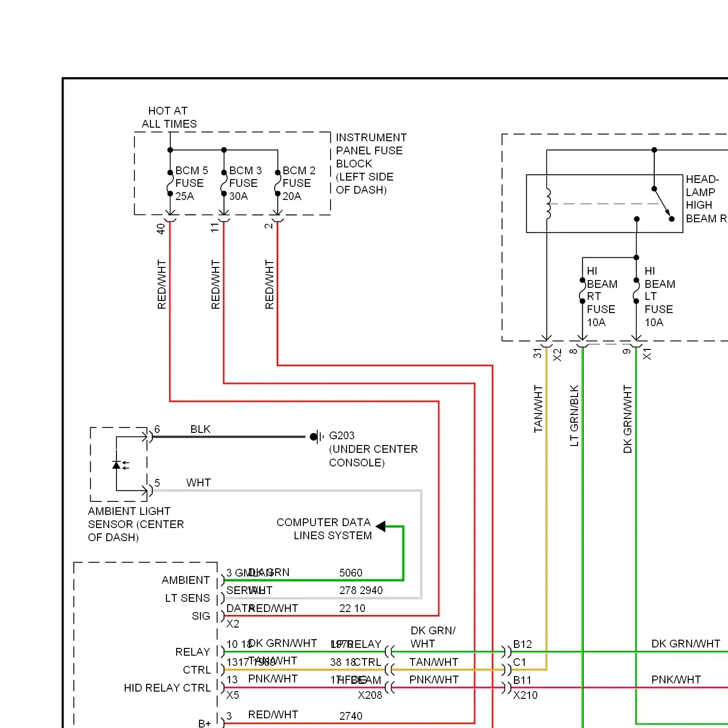Click RED/WHT label on the pin 11 wire
The height and width of the screenshot is (728, 728).
(215, 284)
